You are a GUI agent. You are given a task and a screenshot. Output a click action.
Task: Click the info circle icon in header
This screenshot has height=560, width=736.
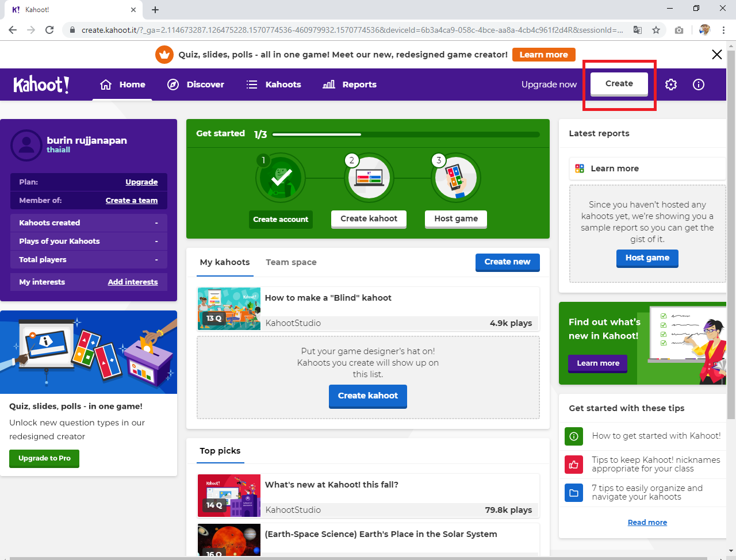[698, 85]
